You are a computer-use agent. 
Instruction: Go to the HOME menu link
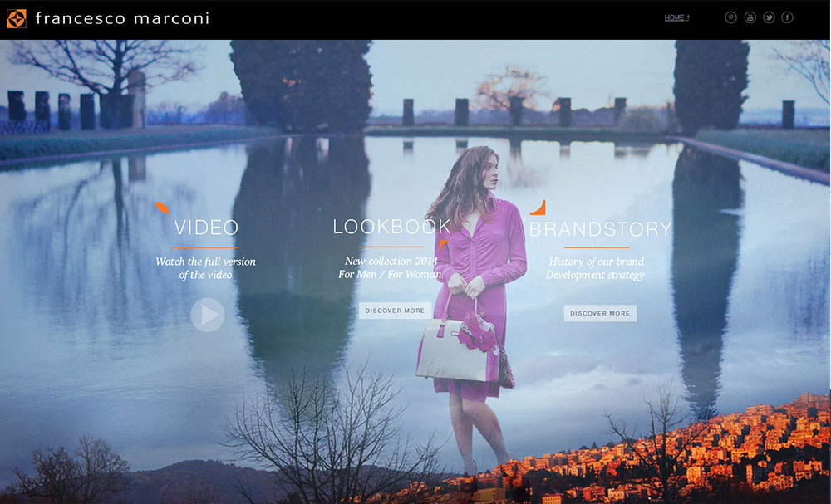click(674, 18)
